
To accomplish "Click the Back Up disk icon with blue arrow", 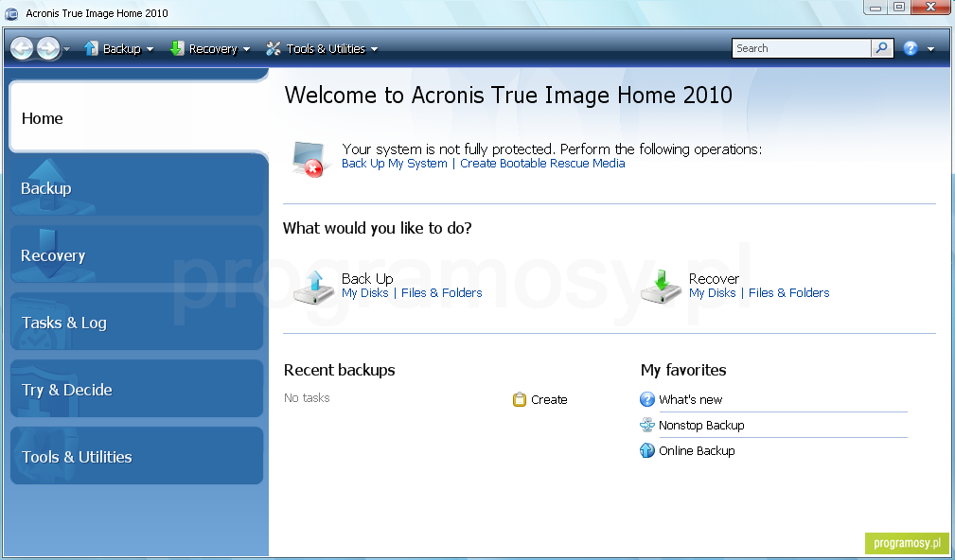I will pyautogui.click(x=313, y=288).
